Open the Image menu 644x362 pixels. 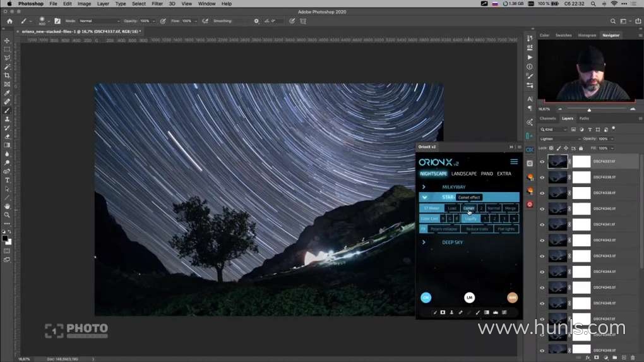click(84, 4)
